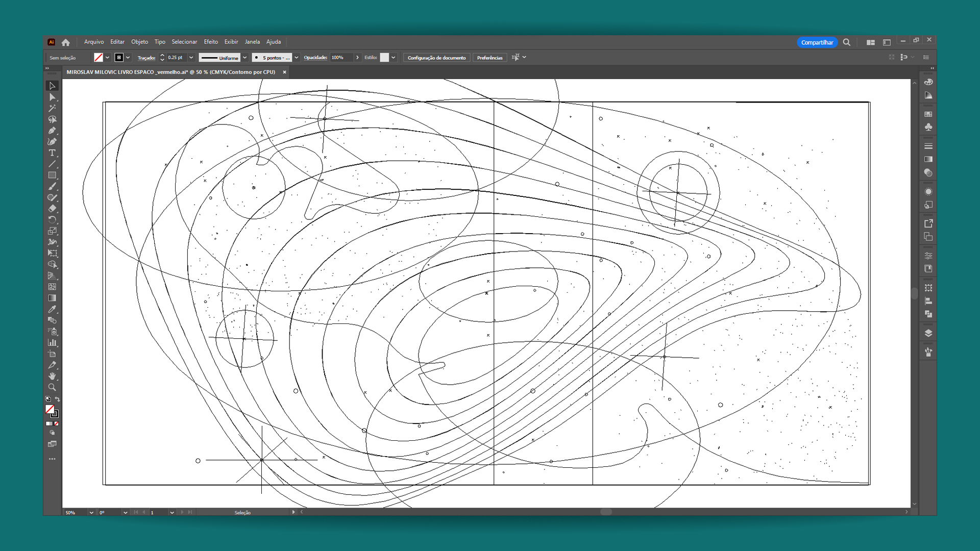Toggle the screen mode button
This screenshot has width=980, height=551.
52,444
